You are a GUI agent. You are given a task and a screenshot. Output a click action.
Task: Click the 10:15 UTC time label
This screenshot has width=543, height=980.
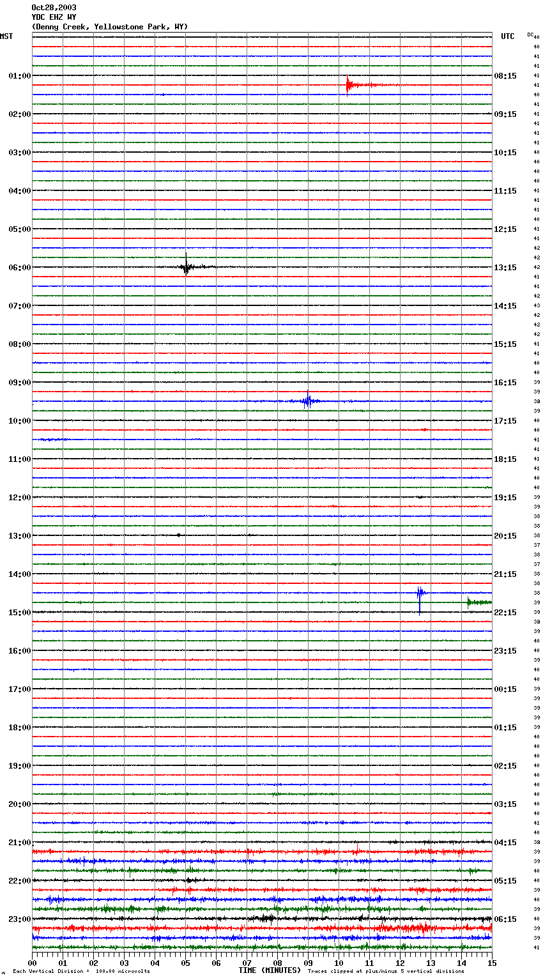coord(505,153)
